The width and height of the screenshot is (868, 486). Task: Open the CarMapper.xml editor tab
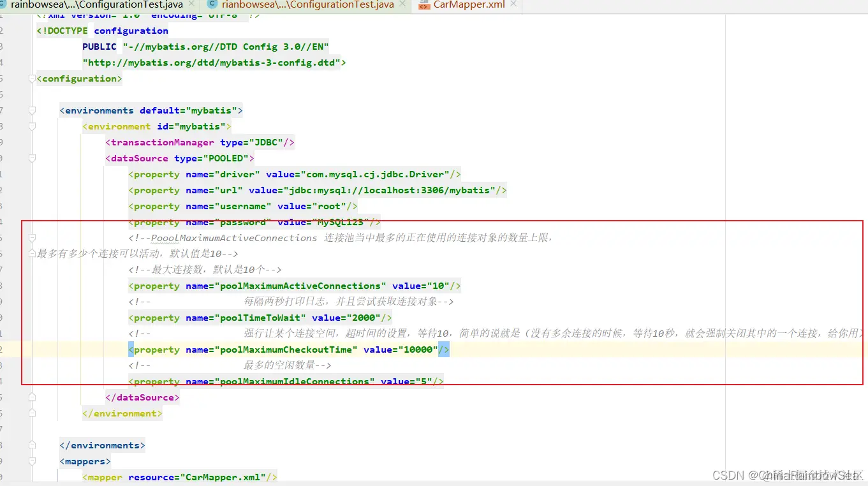coord(469,5)
